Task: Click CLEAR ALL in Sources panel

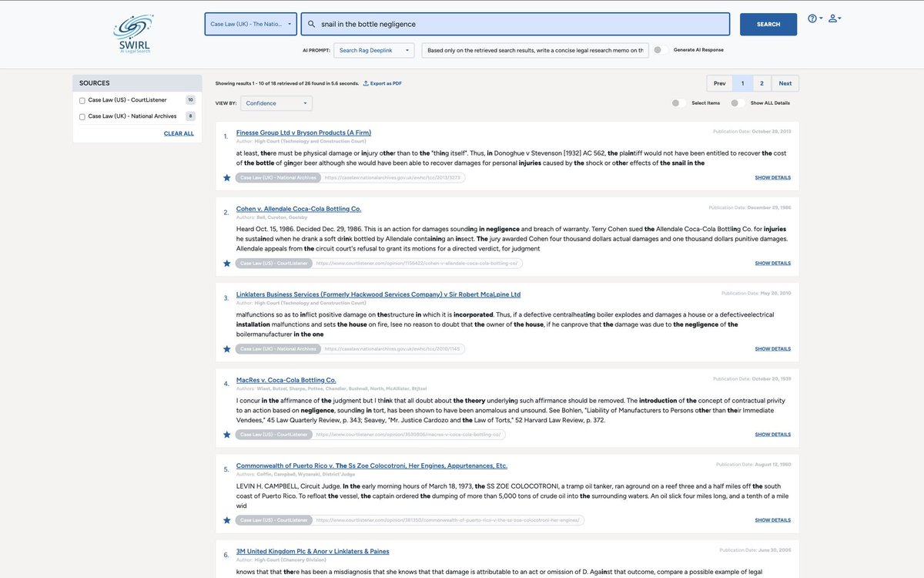Action: click(x=179, y=133)
